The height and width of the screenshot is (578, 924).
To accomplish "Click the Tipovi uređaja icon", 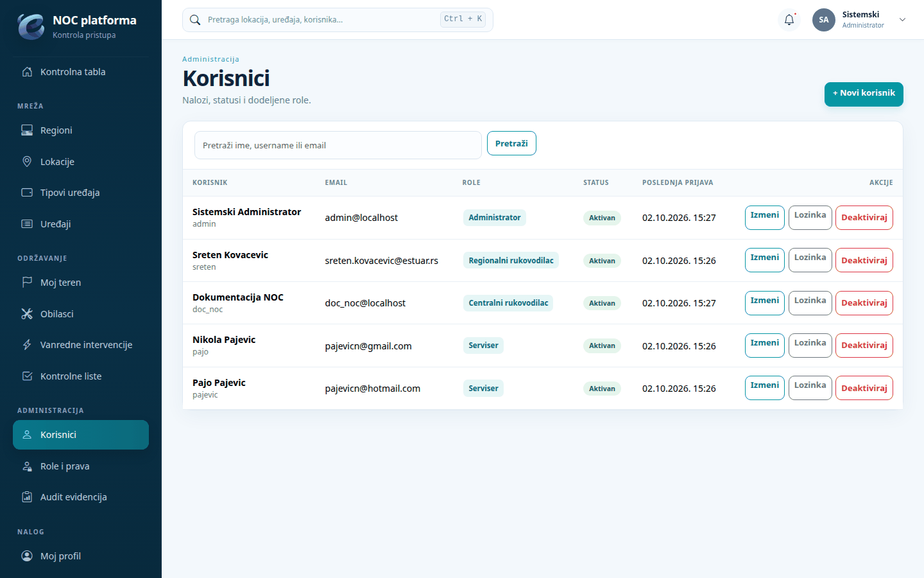I will point(27,193).
